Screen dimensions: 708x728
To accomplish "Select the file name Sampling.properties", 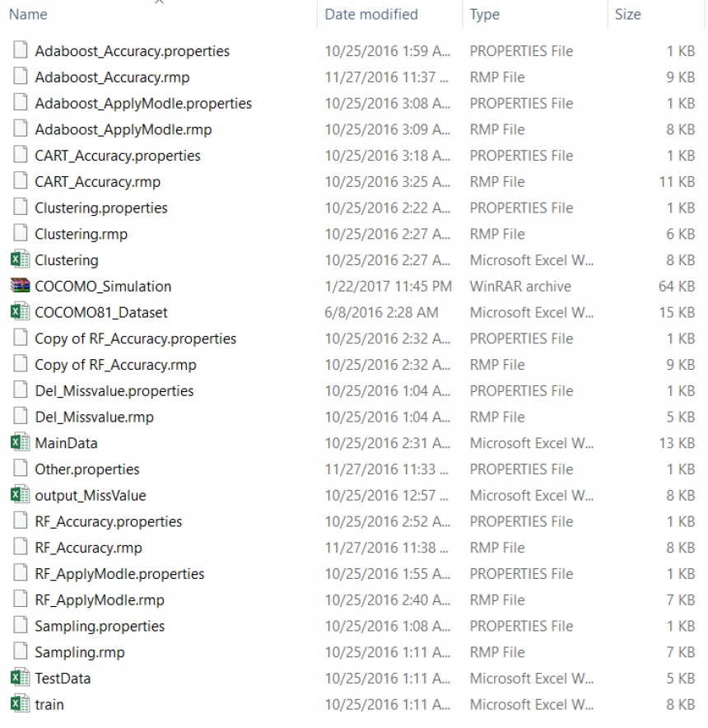I will (x=100, y=627).
